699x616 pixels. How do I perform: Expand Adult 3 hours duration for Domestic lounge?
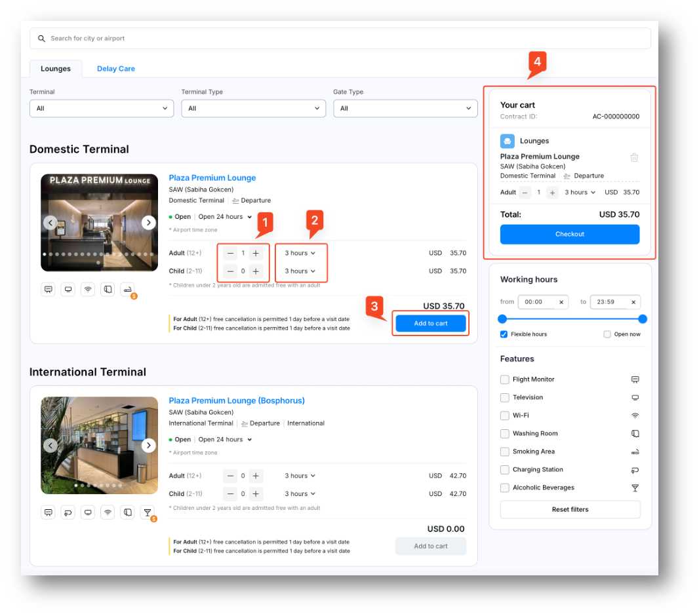pos(300,253)
